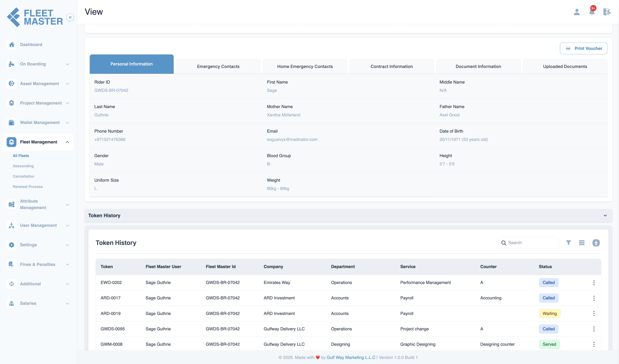The height and width of the screenshot is (364, 619).
Task: Open the column list icon in Token History
Action: click(582, 243)
